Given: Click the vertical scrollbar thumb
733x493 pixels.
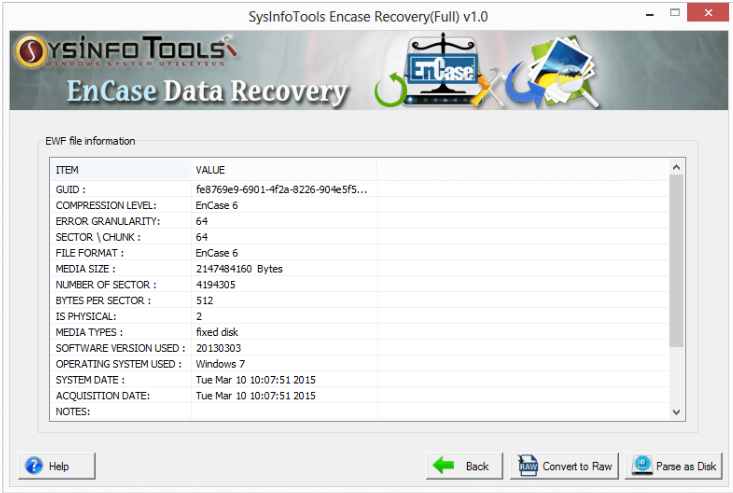Looking at the screenshot, I should pyautogui.click(x=676, y=261).
